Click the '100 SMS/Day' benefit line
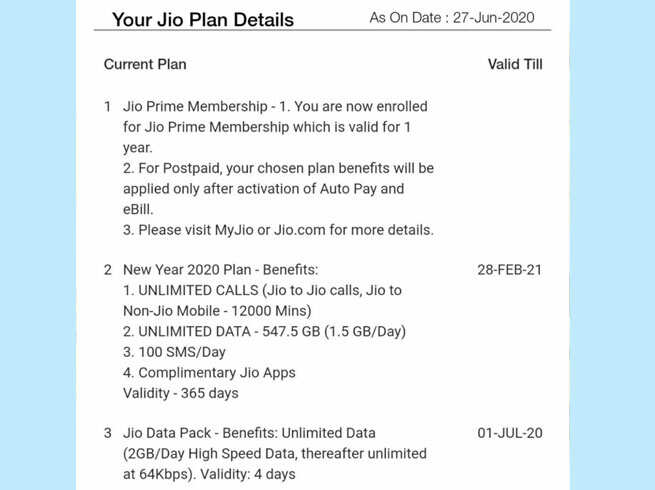Viewport: 655px width, 490px height. point(174,352)
